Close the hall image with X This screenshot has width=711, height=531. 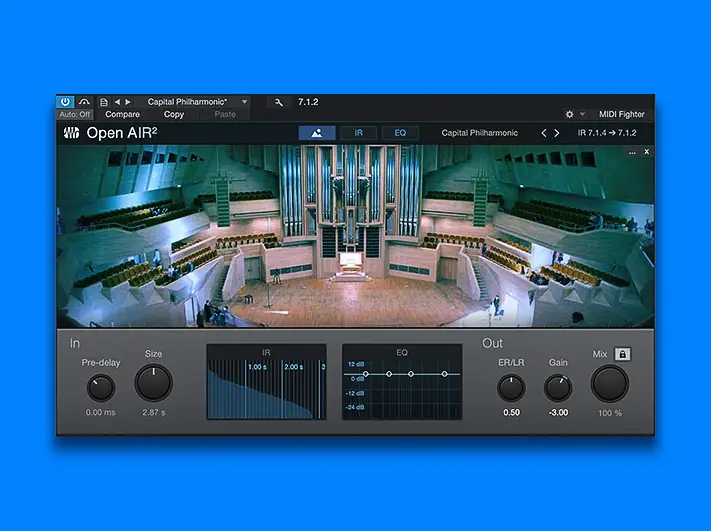tap(647, 152)
